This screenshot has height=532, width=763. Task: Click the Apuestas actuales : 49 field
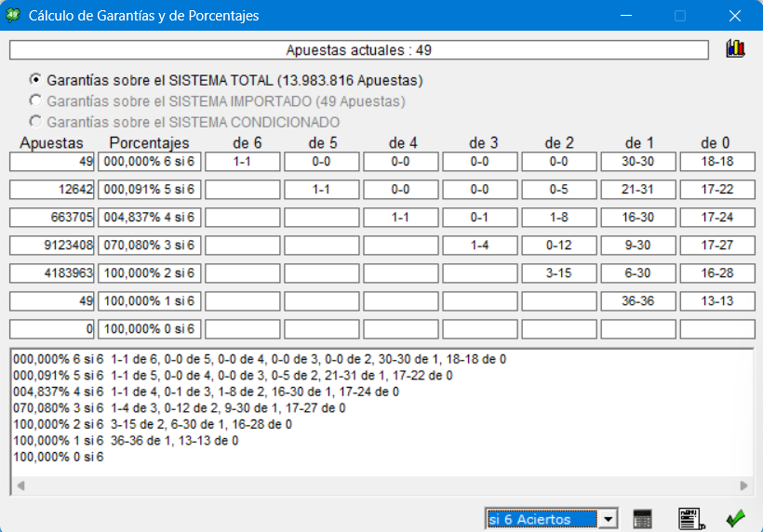click(x=358, y=50)
